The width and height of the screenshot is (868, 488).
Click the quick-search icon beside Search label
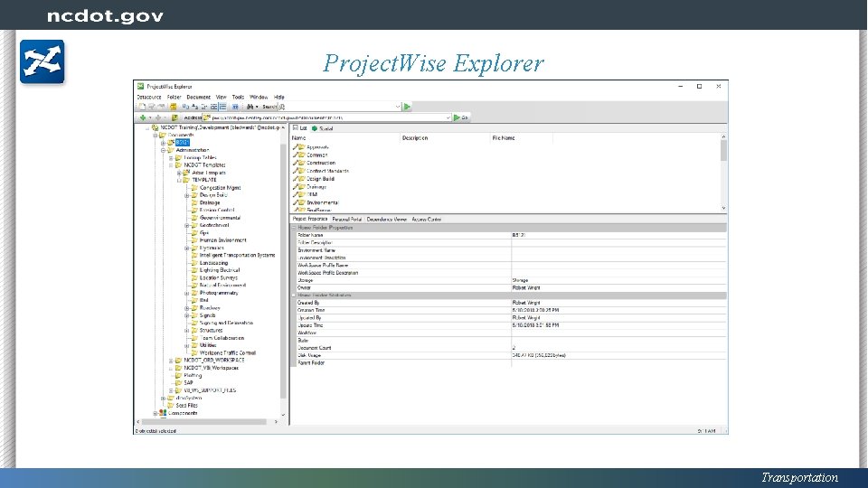[282, 107]
